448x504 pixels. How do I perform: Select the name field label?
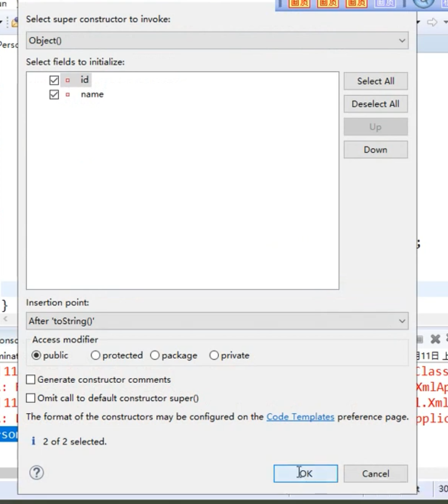92,94
